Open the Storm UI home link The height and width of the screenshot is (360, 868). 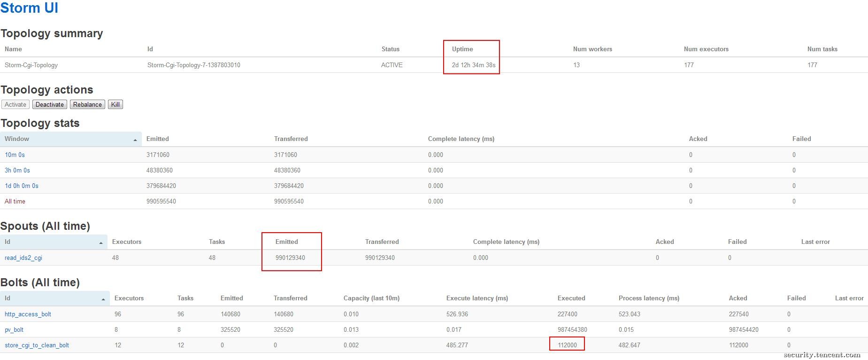pos(29,8)
